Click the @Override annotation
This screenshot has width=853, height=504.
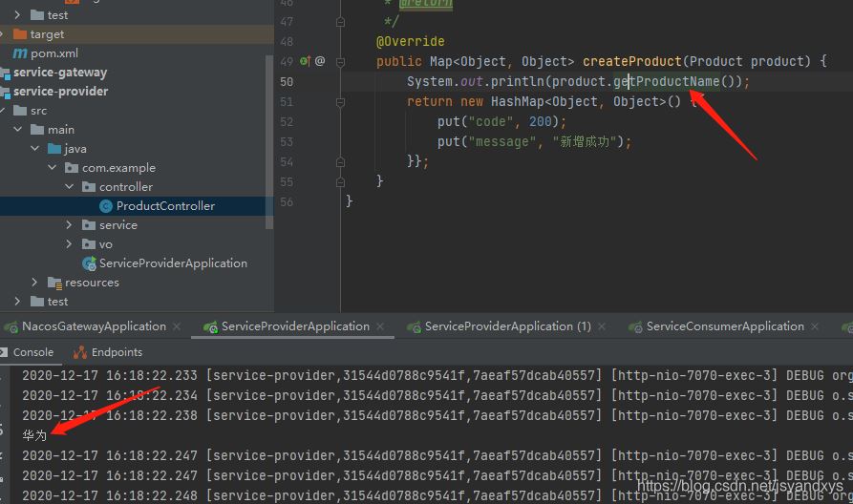pos(410,41)
